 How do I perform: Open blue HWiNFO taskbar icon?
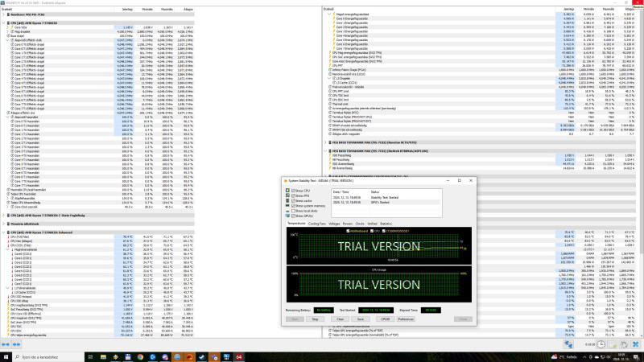click(226, 357)
